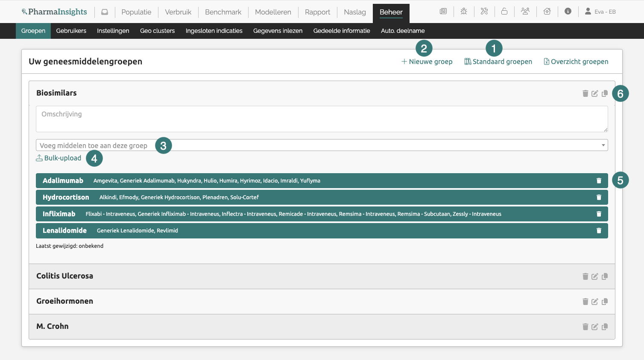Open the Modelleren menu
Viewport: 644px width, 360px height.
[x=273, y=12]
